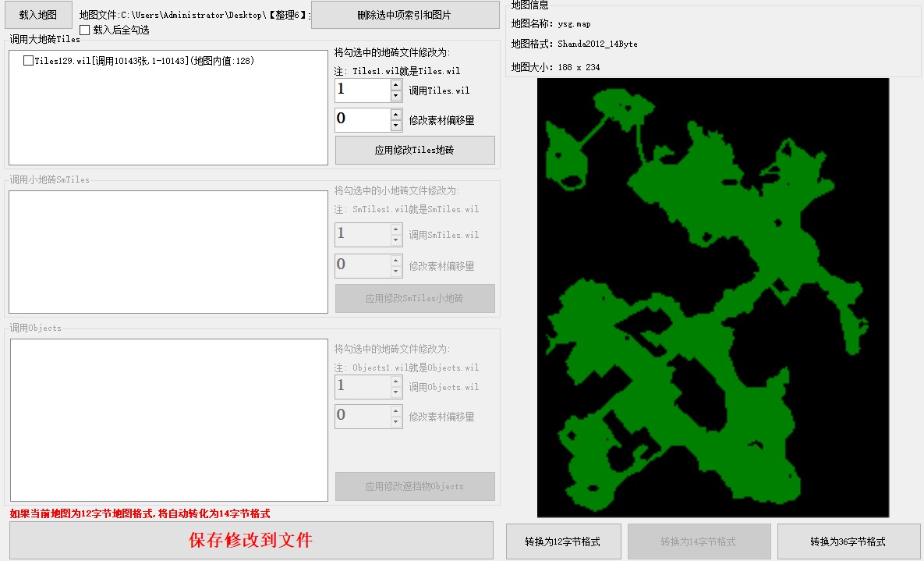The width and height of the screenshot is (924, 561).
Task: Click inside the 调用小地砖SmTiles list box
Action: (168, 252)
